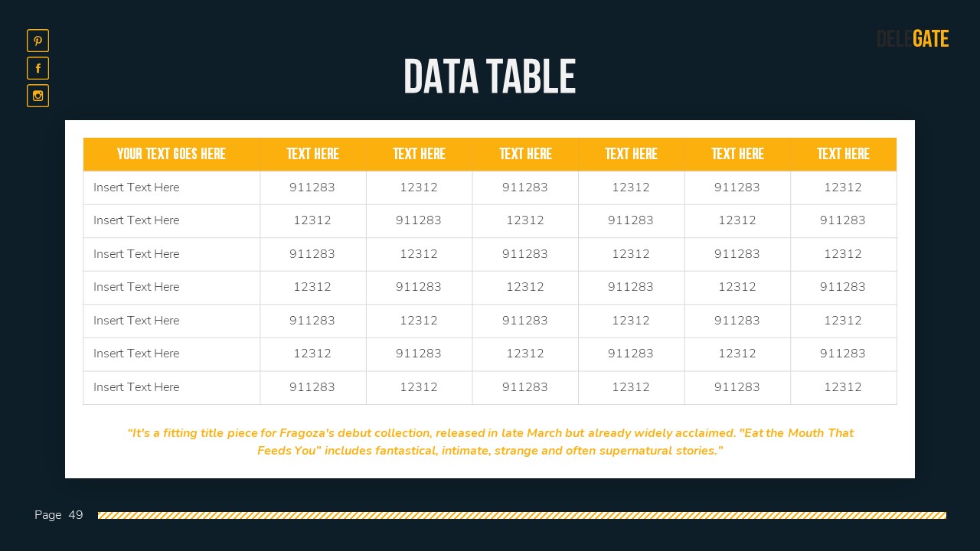Screen dimensions: 980x551
Task: Click the last "Text Here" column header
Action: [x=843, y=154]
